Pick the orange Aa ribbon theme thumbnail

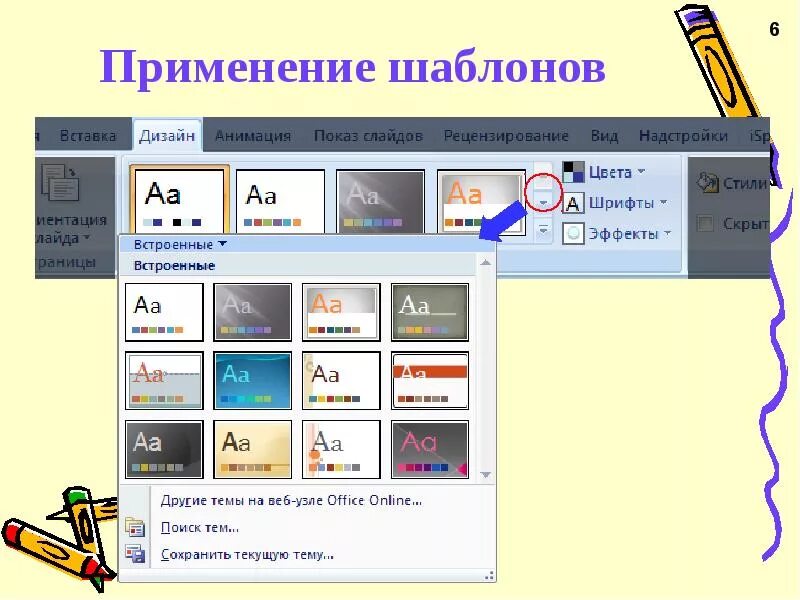point(481,203)
